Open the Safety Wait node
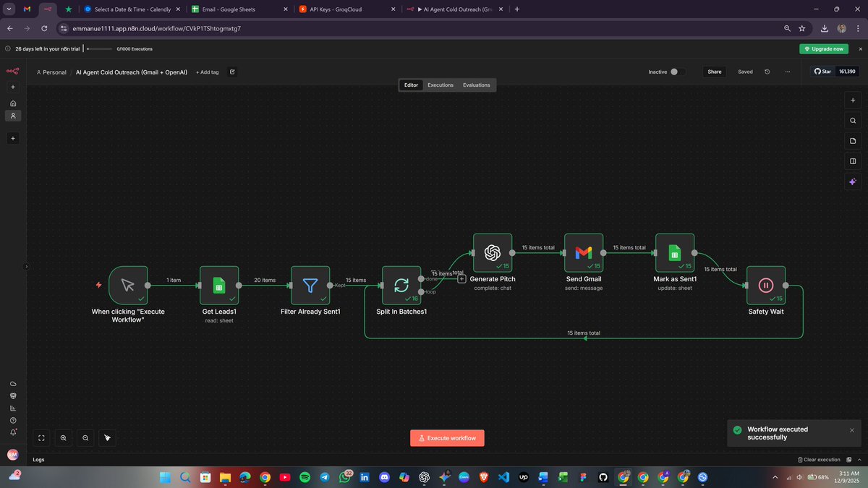 pyautogui.click(x=766, y=285)
